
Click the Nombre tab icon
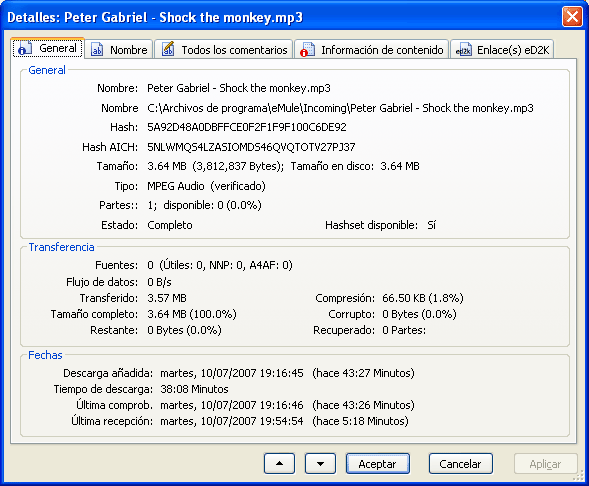(x=97, y=50)
